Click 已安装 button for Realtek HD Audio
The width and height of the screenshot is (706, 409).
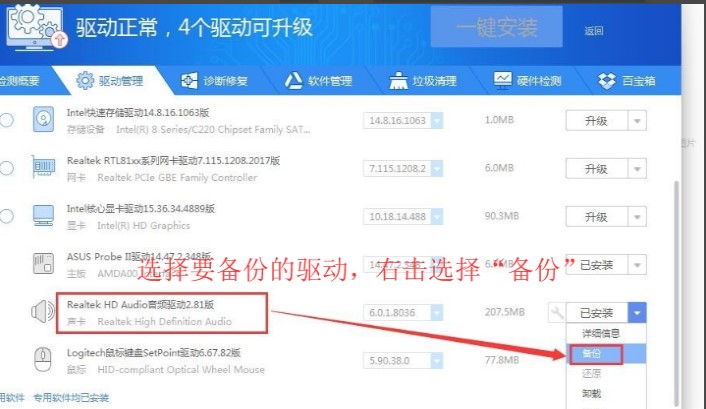[x=597, y=313]
